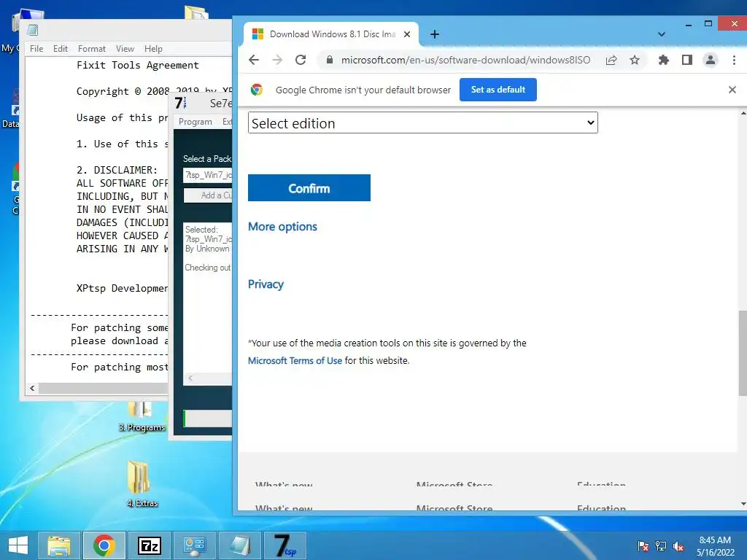Open control panel taskbar icon

click(194, 545)
